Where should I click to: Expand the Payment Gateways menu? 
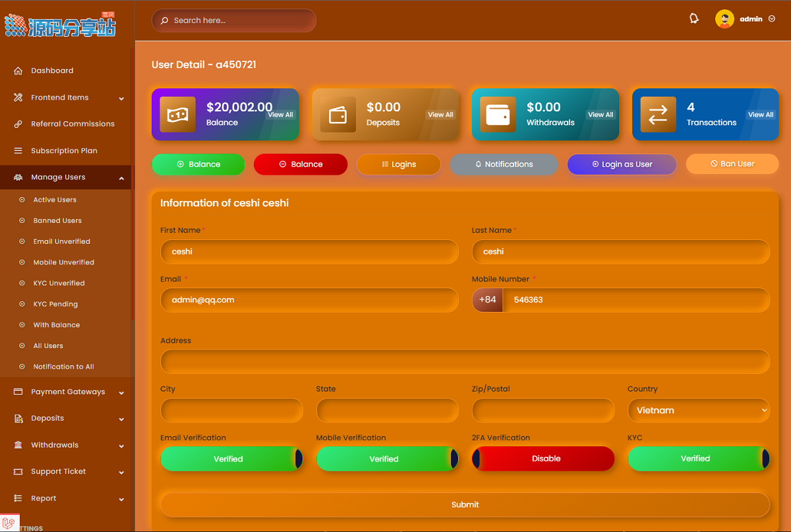[68, 392]
